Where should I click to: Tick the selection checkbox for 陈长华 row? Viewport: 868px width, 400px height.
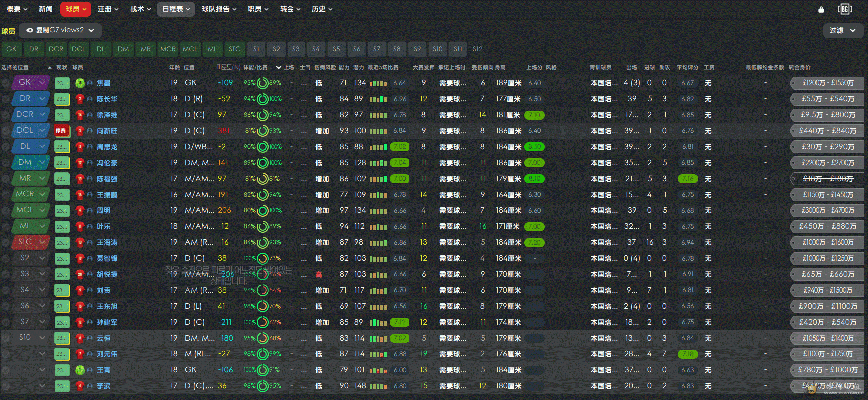coord(6,99)
